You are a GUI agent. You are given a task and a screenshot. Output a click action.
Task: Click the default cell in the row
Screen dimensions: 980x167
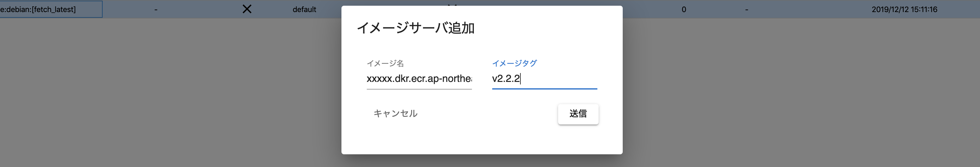(304, 10)
